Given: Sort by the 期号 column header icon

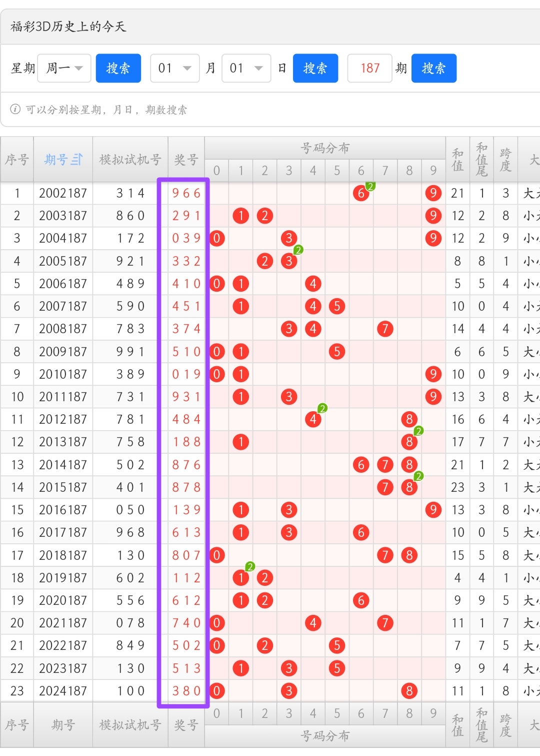Looking at the screenshot, I should 76,160.
